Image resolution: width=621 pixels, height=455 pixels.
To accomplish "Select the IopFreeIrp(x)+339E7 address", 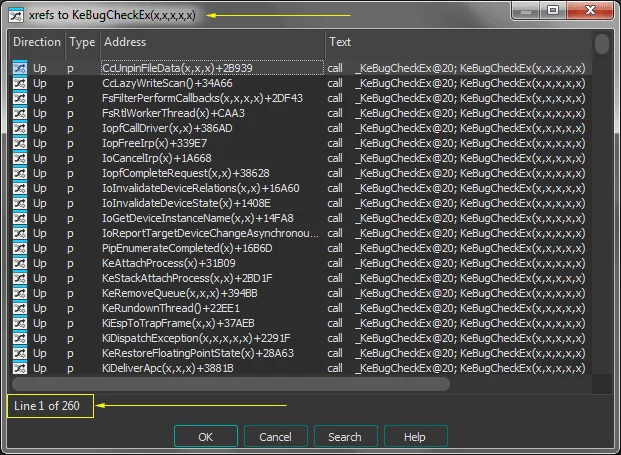I will (x=155, y=143).
